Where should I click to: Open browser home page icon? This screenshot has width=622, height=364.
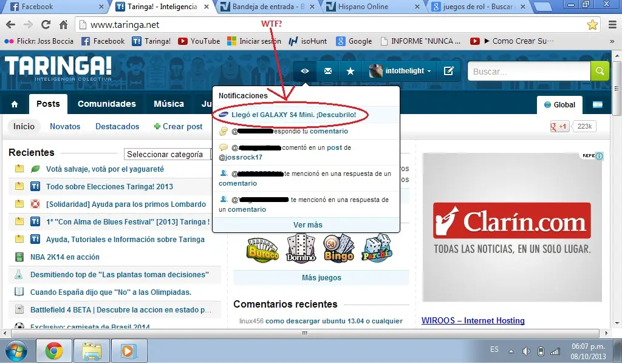coord(63,25)
